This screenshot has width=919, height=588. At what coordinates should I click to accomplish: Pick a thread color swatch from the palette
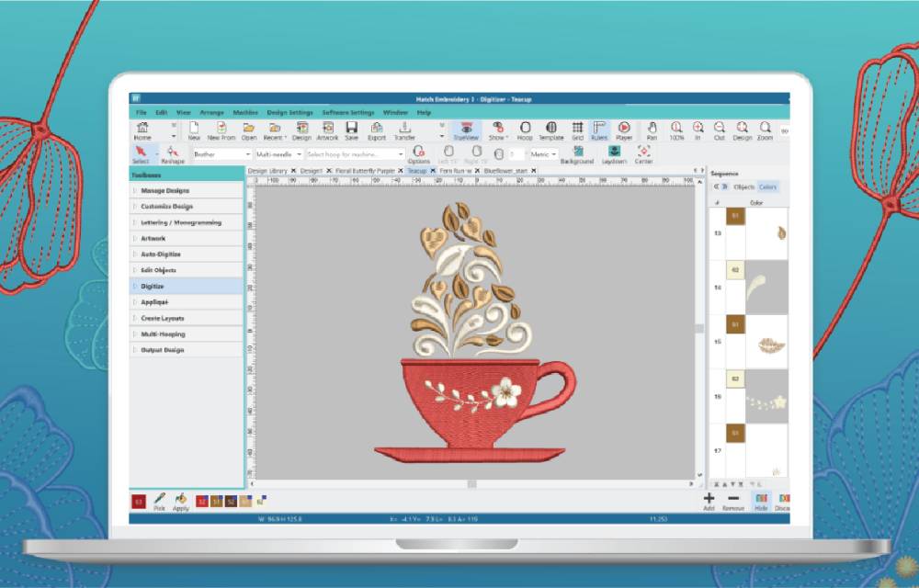[204, 501]
